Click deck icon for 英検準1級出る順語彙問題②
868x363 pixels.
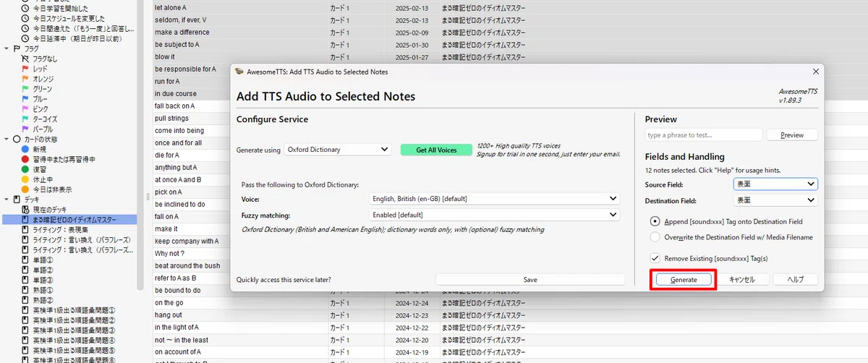[26, 320]
